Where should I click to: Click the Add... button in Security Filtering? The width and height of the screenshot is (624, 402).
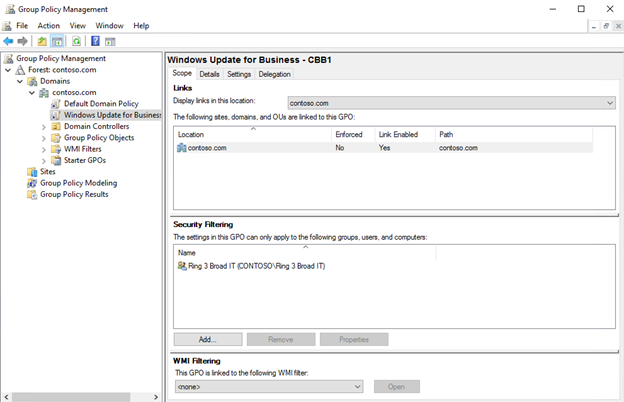(208, 340)
